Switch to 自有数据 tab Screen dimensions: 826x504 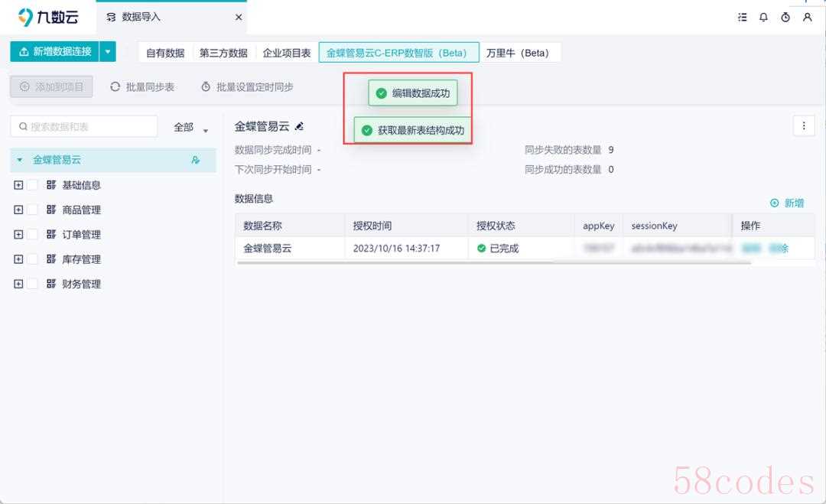click(165, 53)
